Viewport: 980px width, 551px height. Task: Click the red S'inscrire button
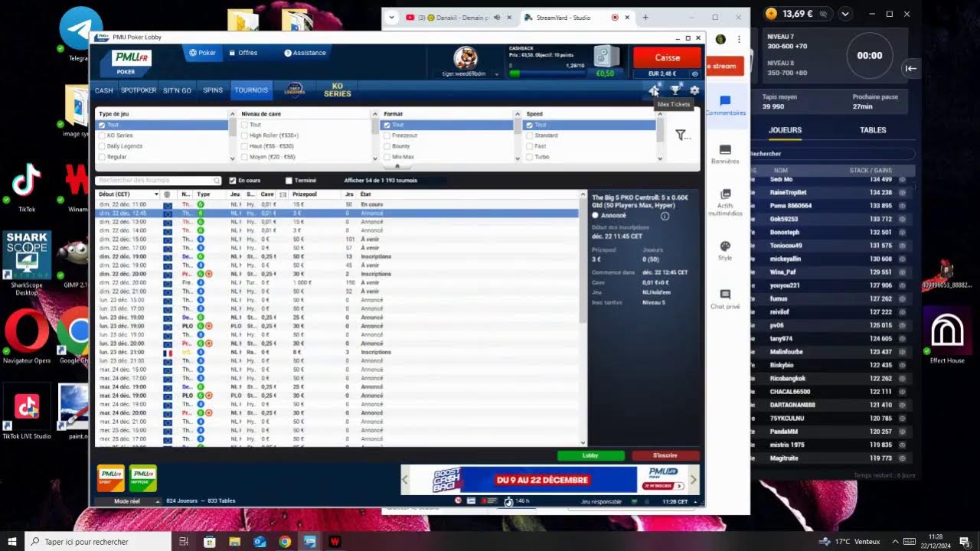click(665, 455)
